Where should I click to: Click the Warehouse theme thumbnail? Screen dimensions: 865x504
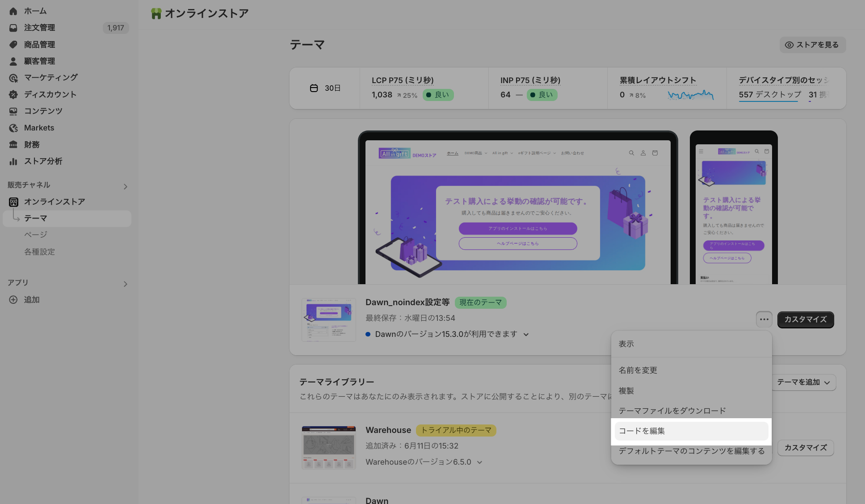[x=329, y=447]
